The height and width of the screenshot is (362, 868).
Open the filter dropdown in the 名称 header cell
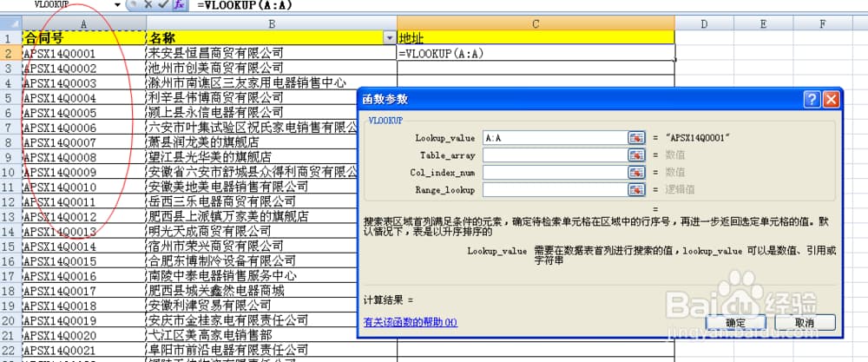pyautogui.click(x=390, y=38)
